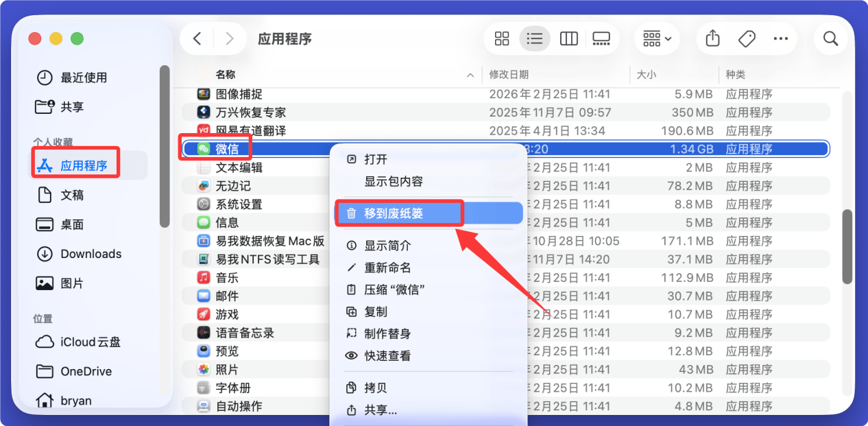Open the Search icon
The width and height of the screenshot is (868, 426).
tap(830, 38)
